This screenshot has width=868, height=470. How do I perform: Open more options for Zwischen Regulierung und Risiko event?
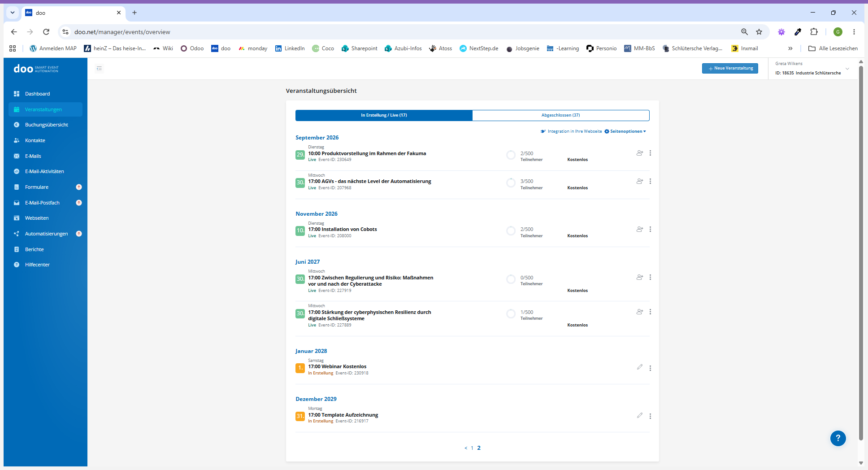click(x=650, y=277)
